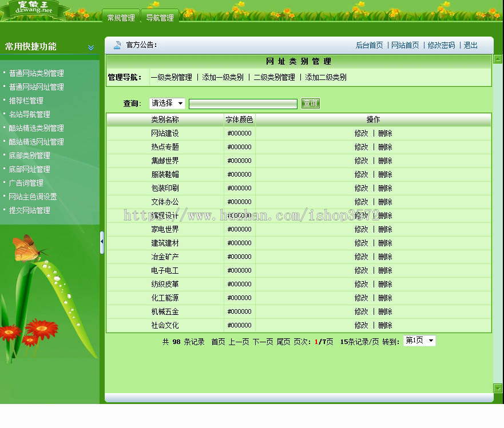Viewport: 504px width, 428px height.
Task: Click the 查询 search button
Action: (x=310, y=103)
